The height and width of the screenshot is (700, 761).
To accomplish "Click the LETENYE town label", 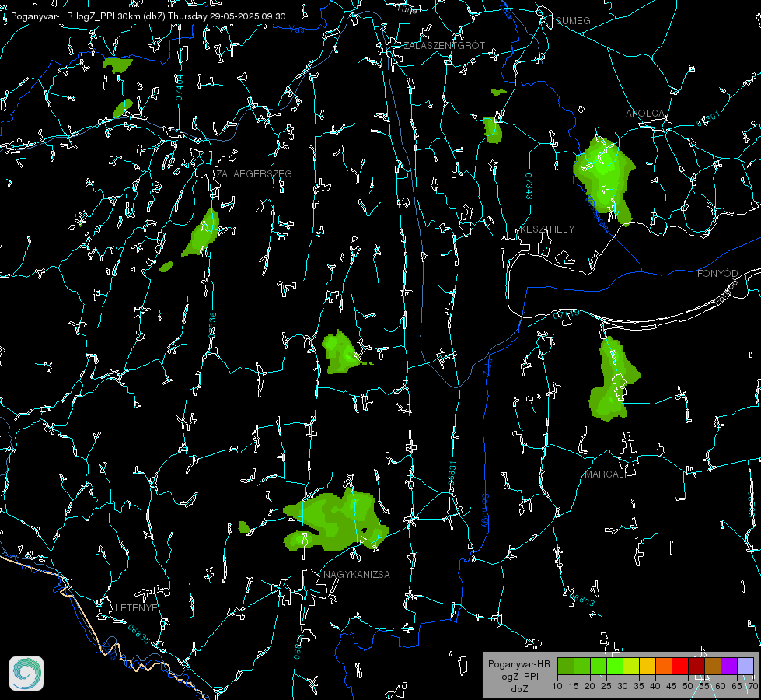I will click(x=136, y=608).
